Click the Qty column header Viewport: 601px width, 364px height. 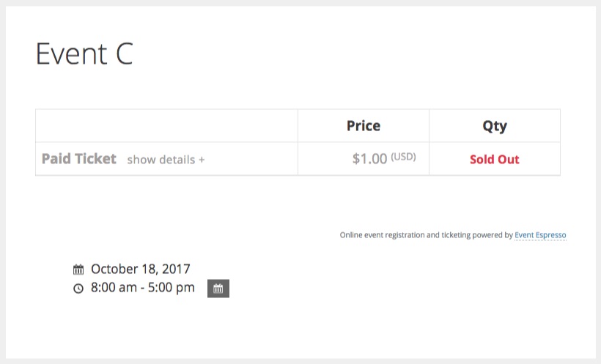coord(495,126)
